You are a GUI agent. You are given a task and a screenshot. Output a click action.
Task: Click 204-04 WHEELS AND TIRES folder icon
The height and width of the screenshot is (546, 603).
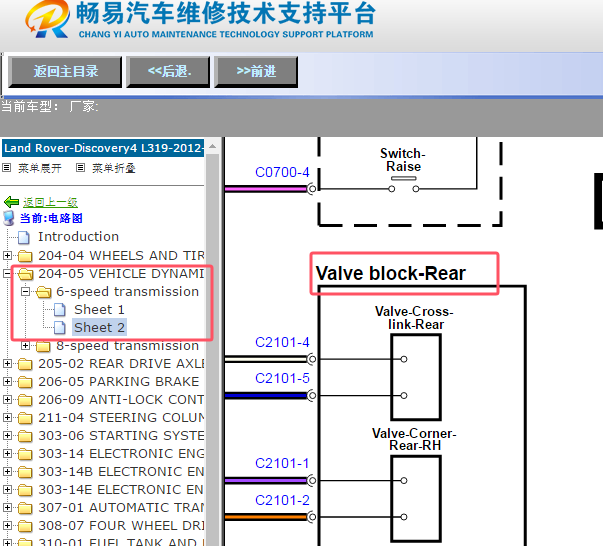click(25, 256)
